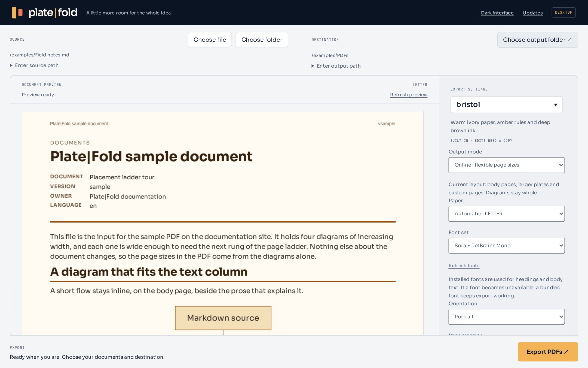Click the Refresh fonts link
The image size is (588, 368).
(464, 266)
